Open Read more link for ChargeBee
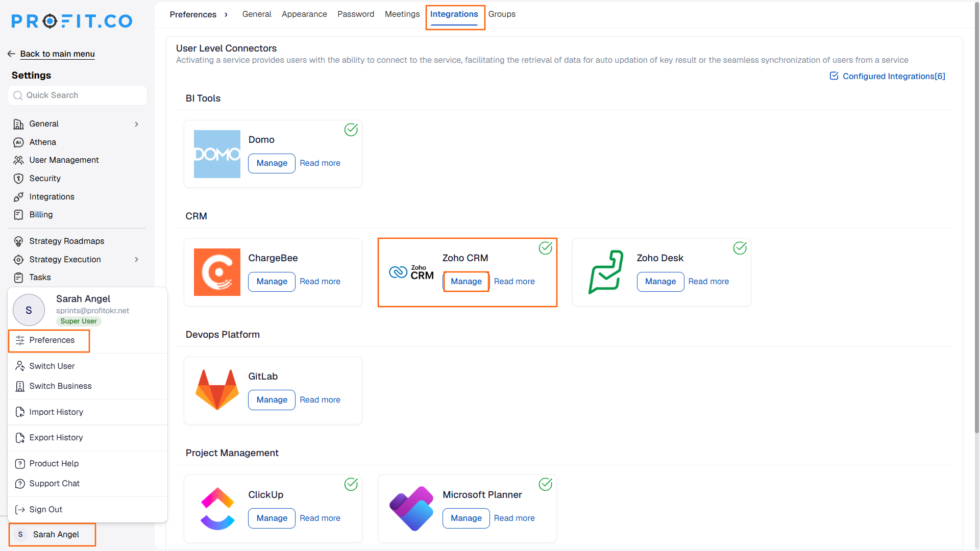This screenshot has height=551, width=980. click(x=320, y=282)
